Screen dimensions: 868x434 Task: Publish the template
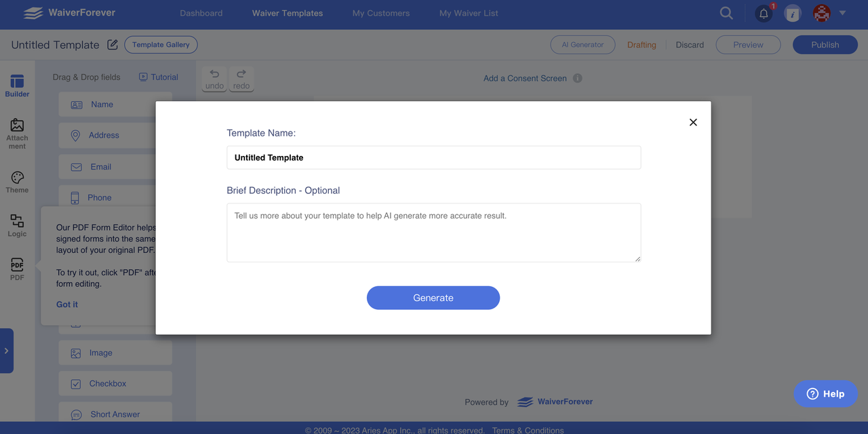[x=825, y=45]
